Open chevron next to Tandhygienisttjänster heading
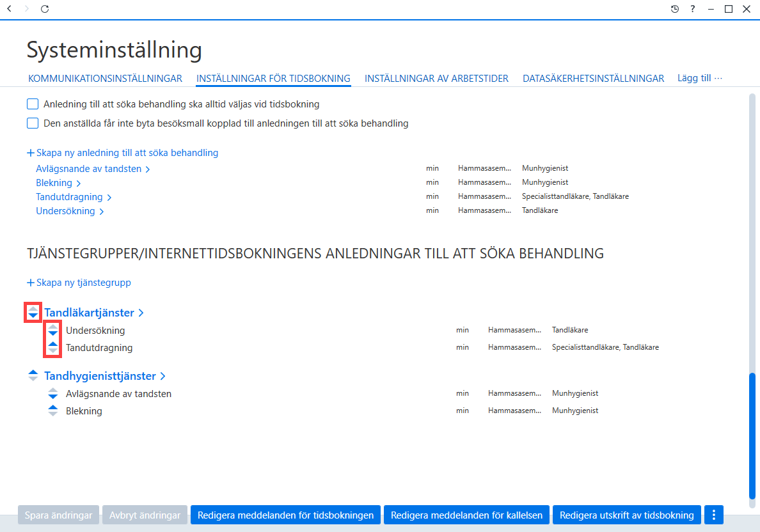The height and width of the screenshot is (532, 760). [163, 376]
